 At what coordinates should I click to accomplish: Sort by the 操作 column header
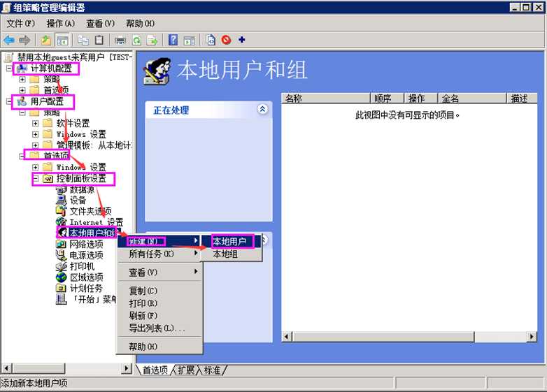pos(420,99)
